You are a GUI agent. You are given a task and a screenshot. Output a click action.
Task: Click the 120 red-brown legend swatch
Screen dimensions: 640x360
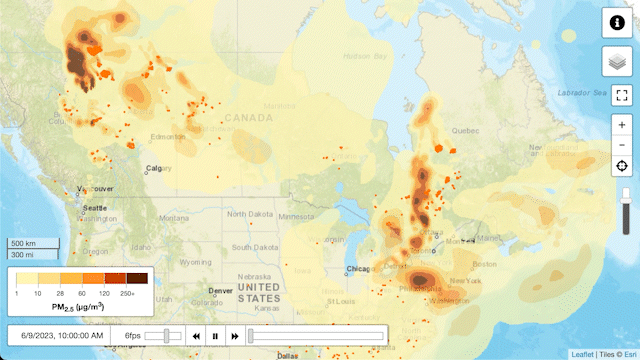coord(115,278)
